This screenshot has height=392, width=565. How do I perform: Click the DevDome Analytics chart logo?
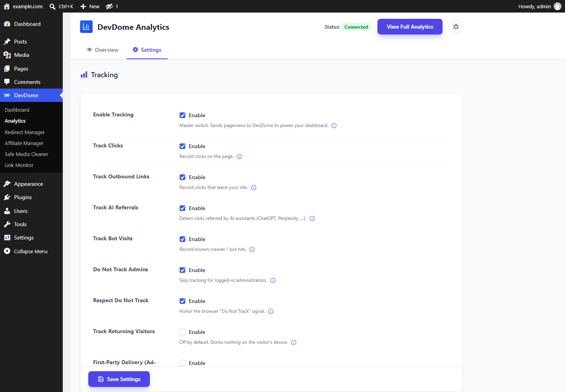(86, 27)
